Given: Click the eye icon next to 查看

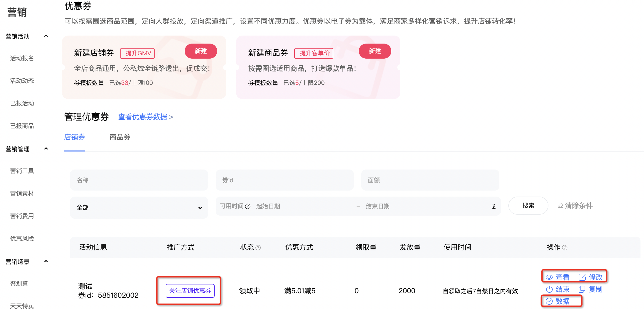Looking at the screenshot, I should (x=549, y=277).
